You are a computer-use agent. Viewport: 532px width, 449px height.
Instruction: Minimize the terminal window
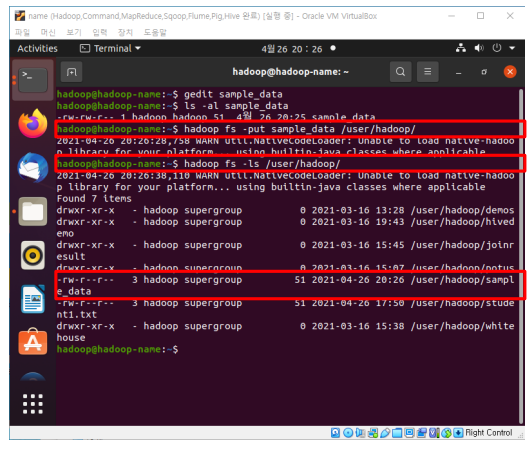(x=458, y=72)
